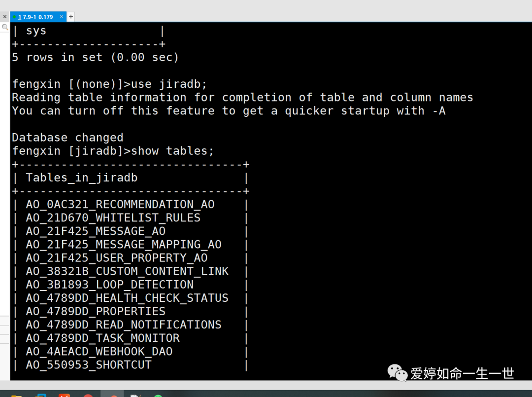The width and height of the screenshot is (532, 397).
Task: Open the orange X taskbar app
Action: coord(64,396)
